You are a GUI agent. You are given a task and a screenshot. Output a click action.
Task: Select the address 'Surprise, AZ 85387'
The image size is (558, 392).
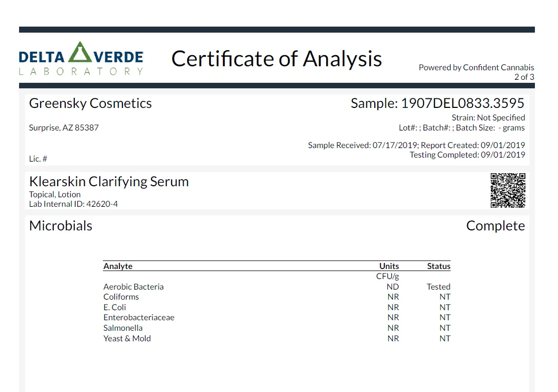(64, 127)
